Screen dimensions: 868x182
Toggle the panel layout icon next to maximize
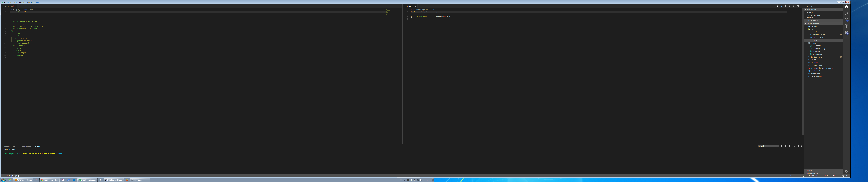pyautogui.click(x=798, y=146)
